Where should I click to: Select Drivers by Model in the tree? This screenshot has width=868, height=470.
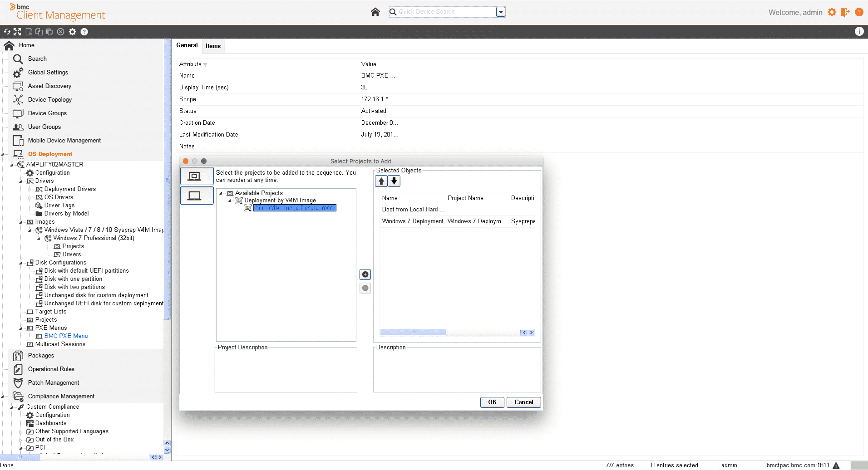coord(66,213)
